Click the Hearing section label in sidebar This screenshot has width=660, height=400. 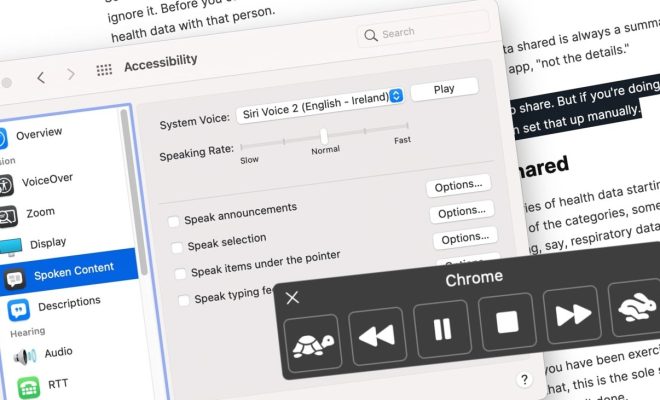28,333
